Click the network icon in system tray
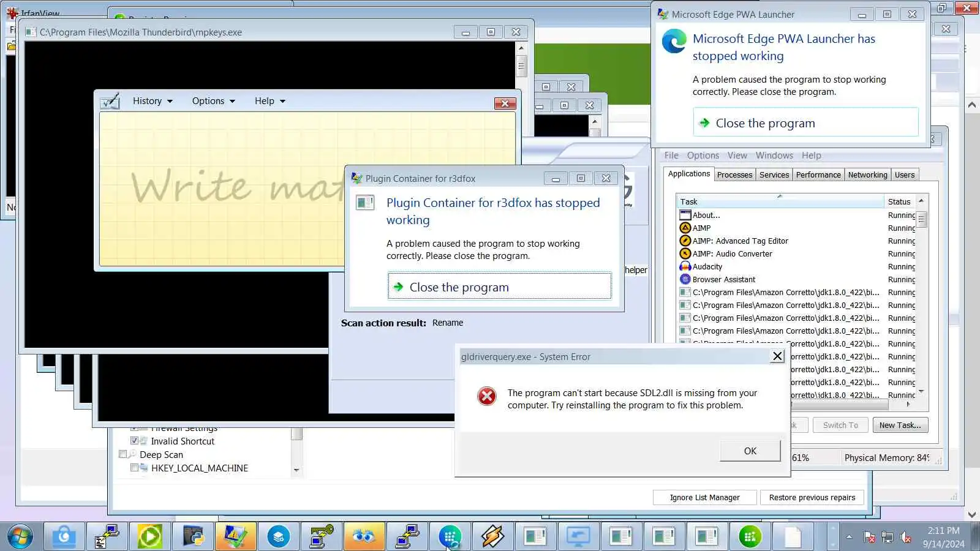Viewport: 980px width, 551px height. 888,538
